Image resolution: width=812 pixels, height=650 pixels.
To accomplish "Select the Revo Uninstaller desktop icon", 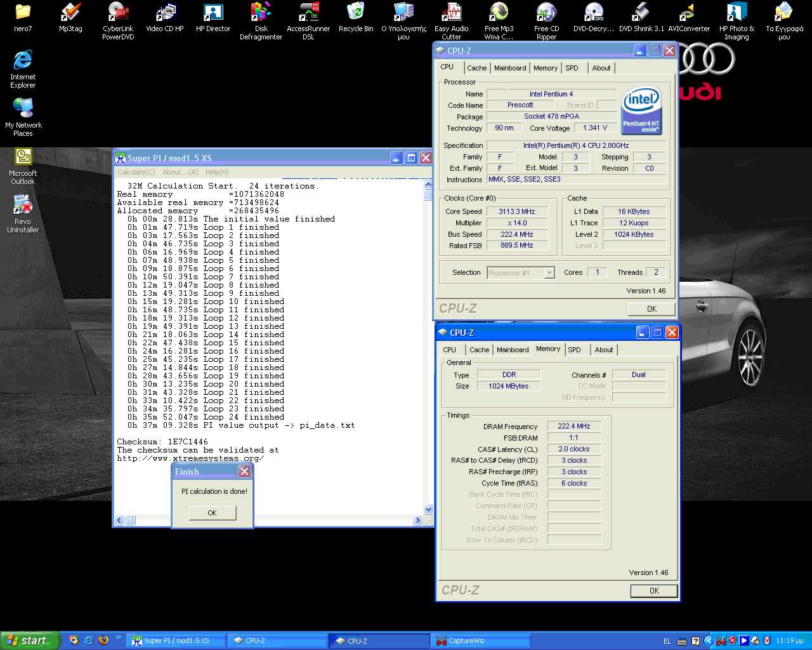I will tap(23, 214).
